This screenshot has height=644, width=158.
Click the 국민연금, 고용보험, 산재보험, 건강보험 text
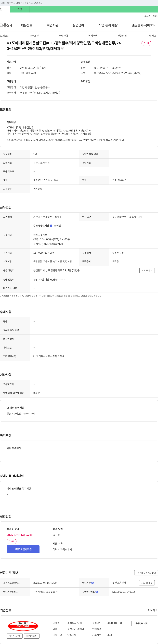click(53, 261)
